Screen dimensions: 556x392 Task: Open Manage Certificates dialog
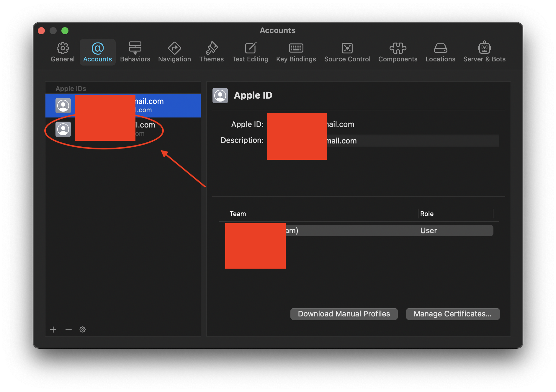point(453,314)
